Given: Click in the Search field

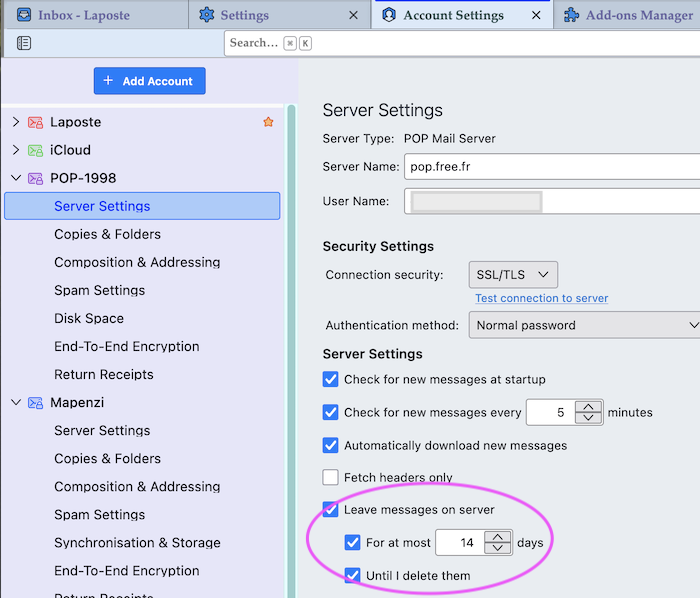Looking at the screenshot, I should click(x=462, y=43).
